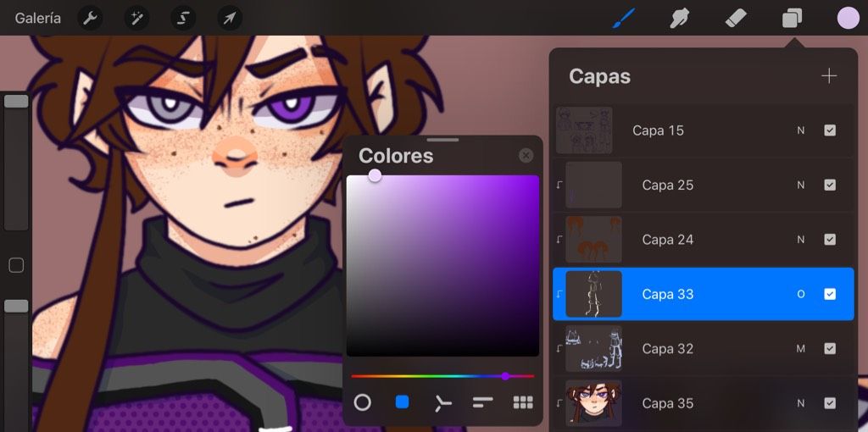Open the Layers panel icon
Image resolution: width=868 pixels, height=432 pixels.
[793, 19]
